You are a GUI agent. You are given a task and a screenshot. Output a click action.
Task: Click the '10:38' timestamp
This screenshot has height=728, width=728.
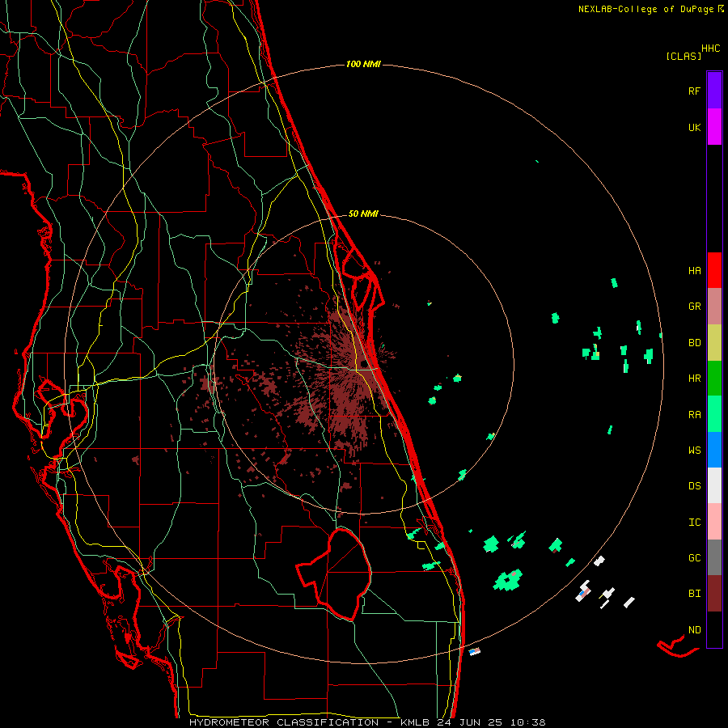pos(527,722)
